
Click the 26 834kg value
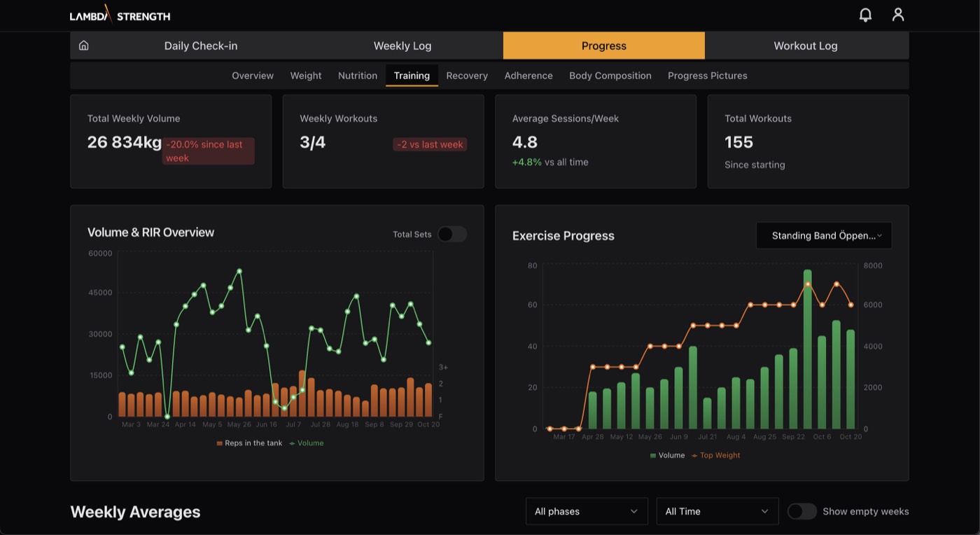(x=125, y=142)
